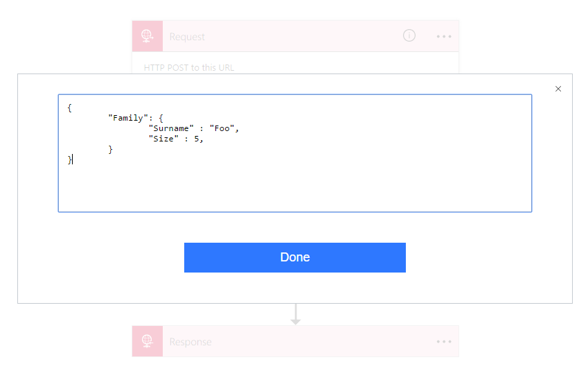Place cursor on the "Foo" value
Viewport: 588px width, 371px height.
point(222,128)
